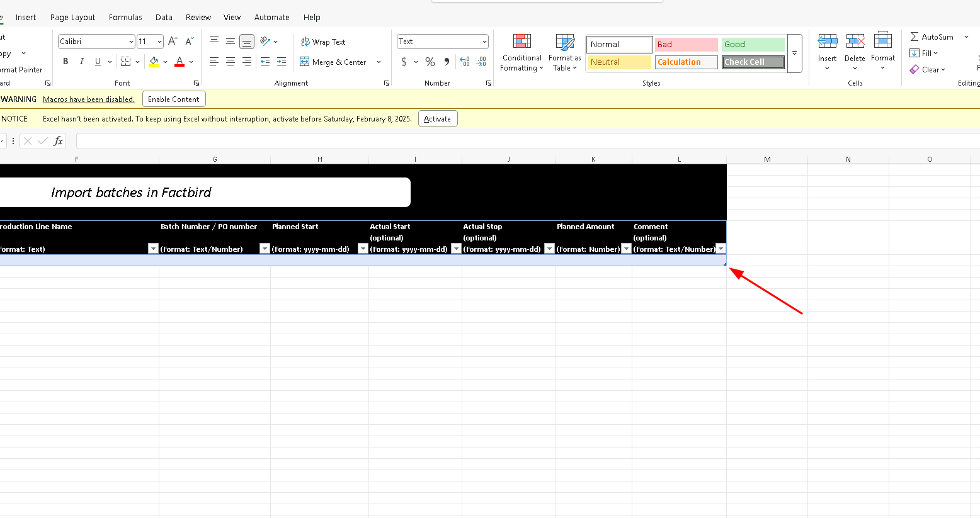Open Font dialog launcher

(197, 83)
